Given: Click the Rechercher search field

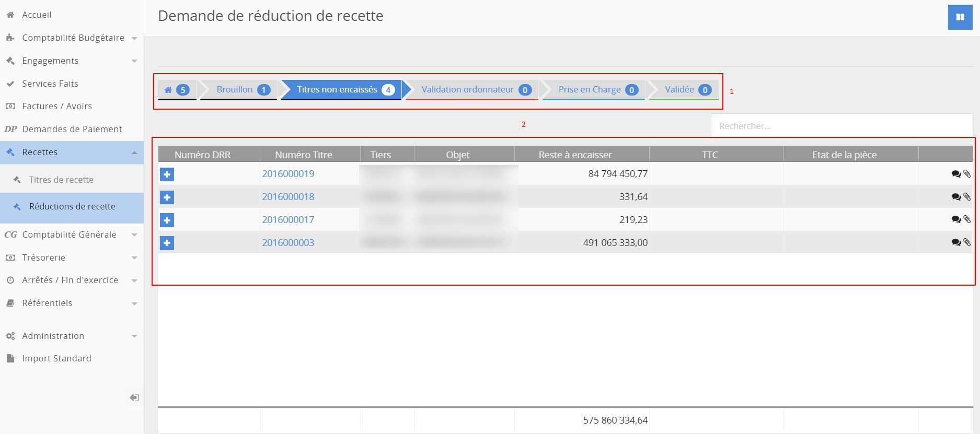Looking at the screenshot, I should coord(840,126).
